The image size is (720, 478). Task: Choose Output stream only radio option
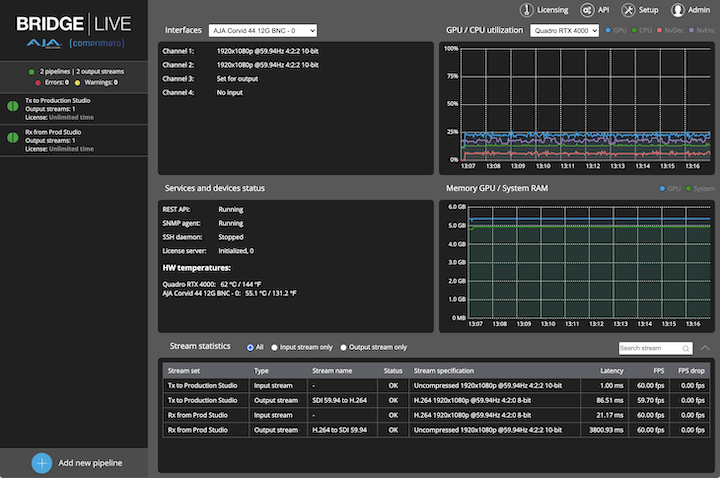tap(344, 347)
